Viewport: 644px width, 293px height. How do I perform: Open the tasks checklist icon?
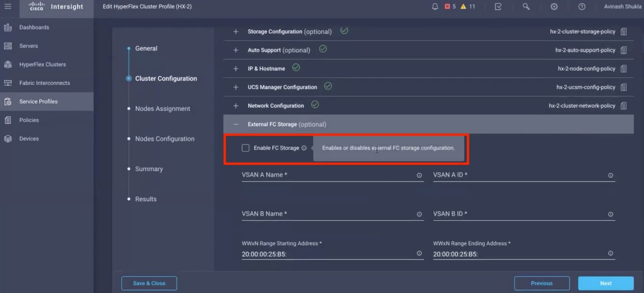pos(498,6)
